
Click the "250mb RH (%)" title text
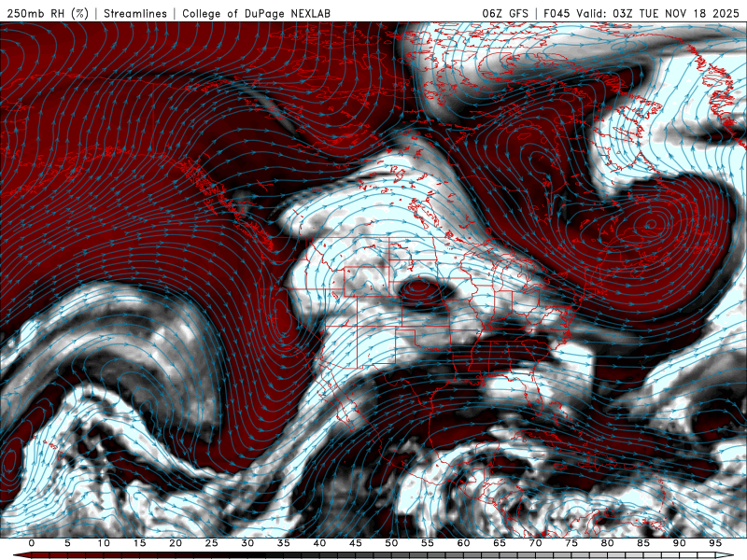click(x=48, y=13)
